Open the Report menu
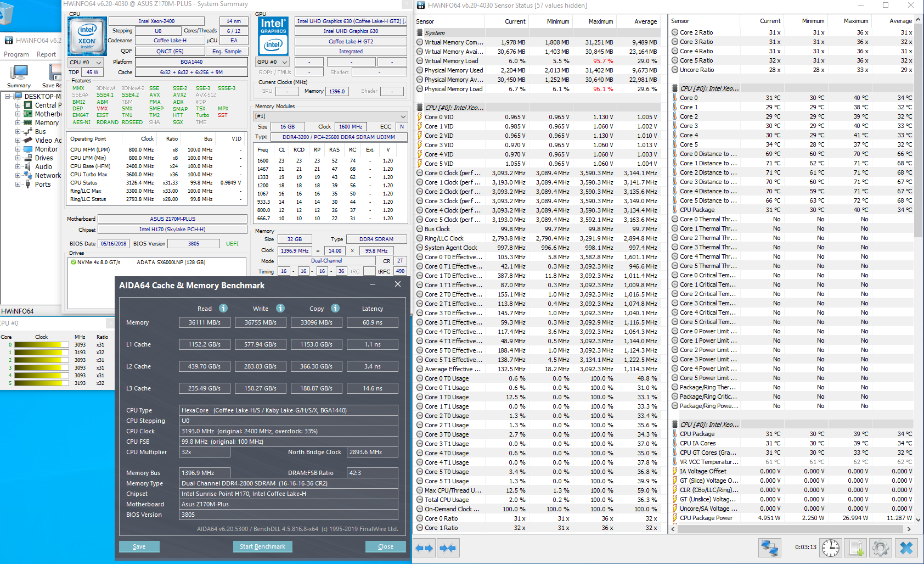 click(x=46, y=54)
